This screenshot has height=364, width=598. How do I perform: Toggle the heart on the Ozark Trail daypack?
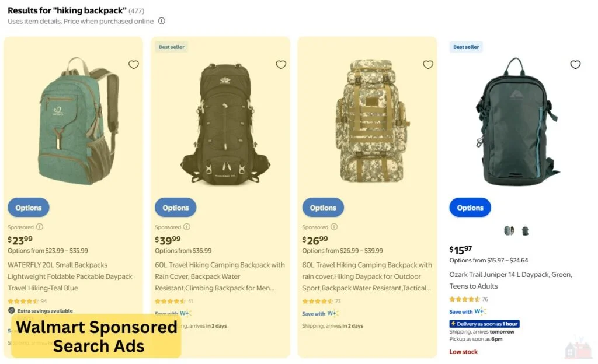(575, 65)
